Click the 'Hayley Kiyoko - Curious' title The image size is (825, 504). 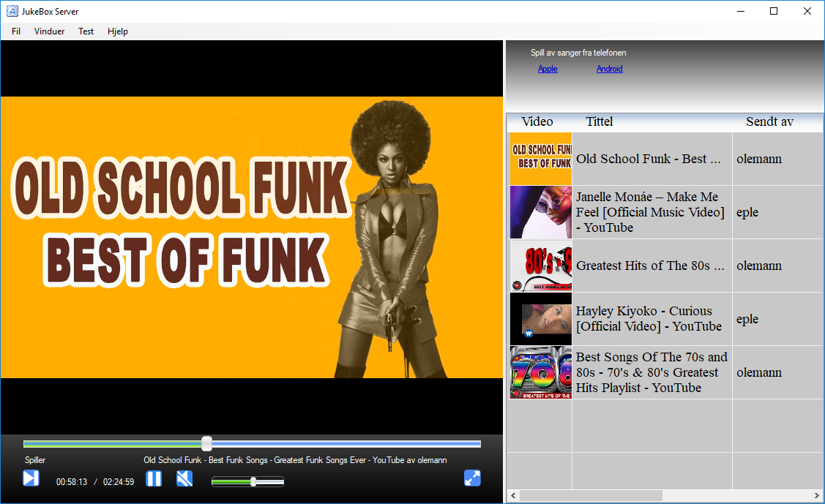[x=649, y=319]
